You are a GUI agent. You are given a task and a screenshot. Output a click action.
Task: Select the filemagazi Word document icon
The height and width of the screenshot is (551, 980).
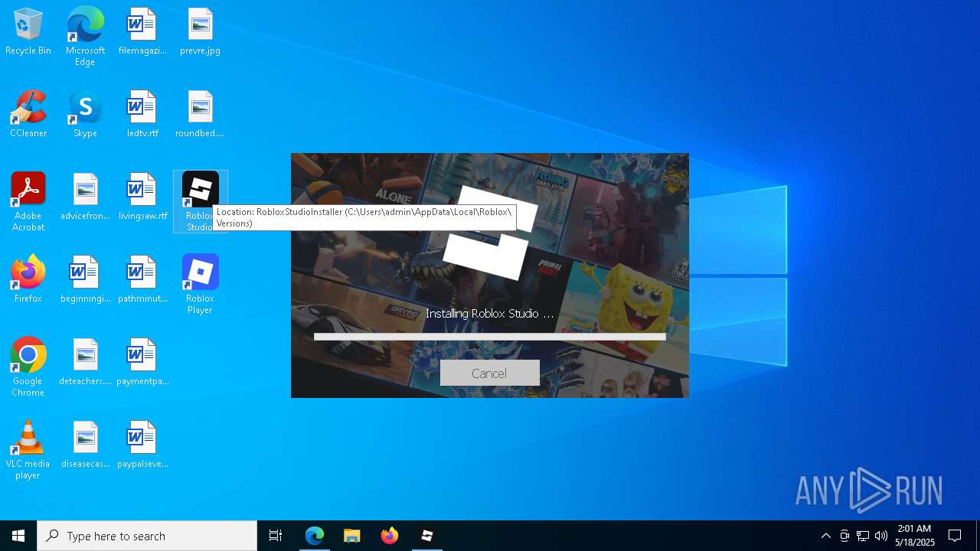pos(142,32)
